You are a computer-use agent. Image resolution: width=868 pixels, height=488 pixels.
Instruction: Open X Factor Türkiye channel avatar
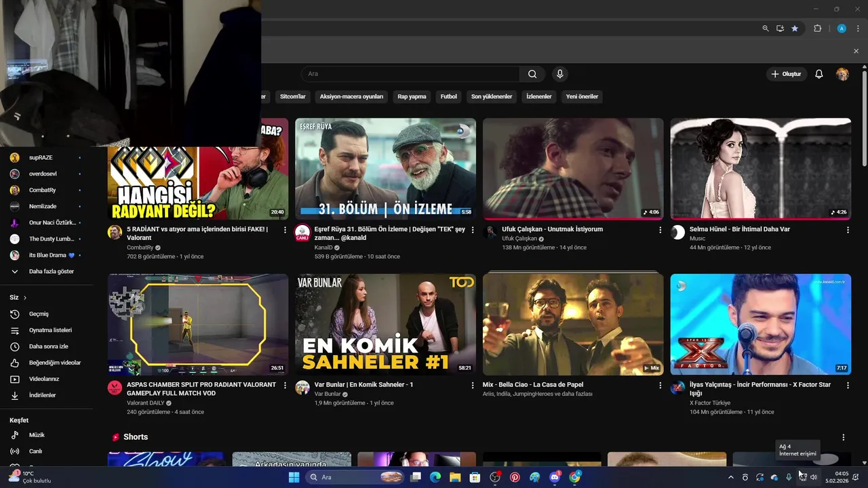tap(677, 388)
